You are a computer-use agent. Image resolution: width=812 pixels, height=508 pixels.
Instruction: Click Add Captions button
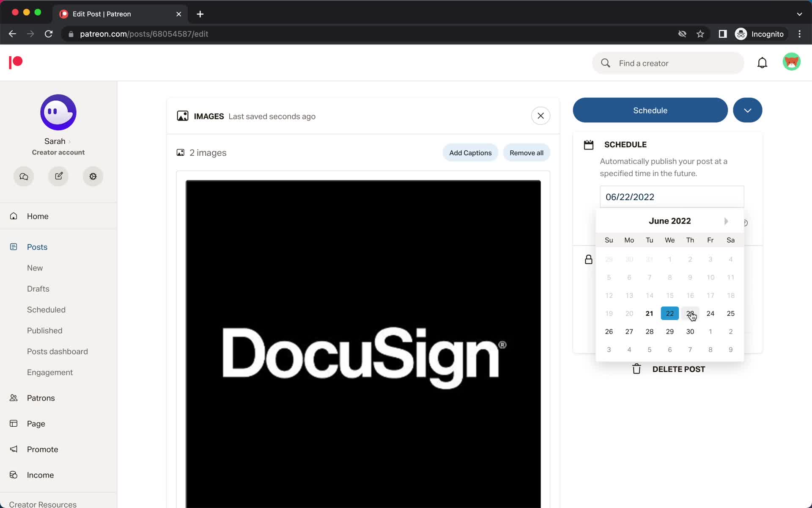click(x=471, y=152)
